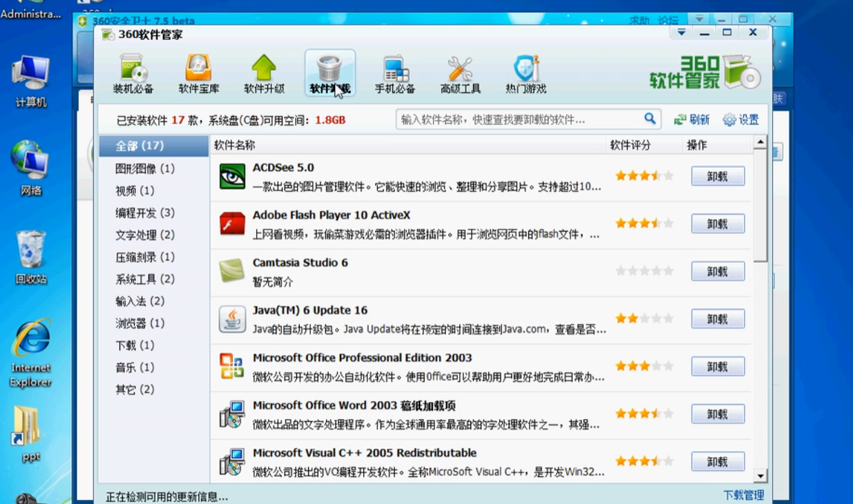Click the Office Word 2003 installer icon
This screenshot has width=853, height=504.
tap(232, 414)
